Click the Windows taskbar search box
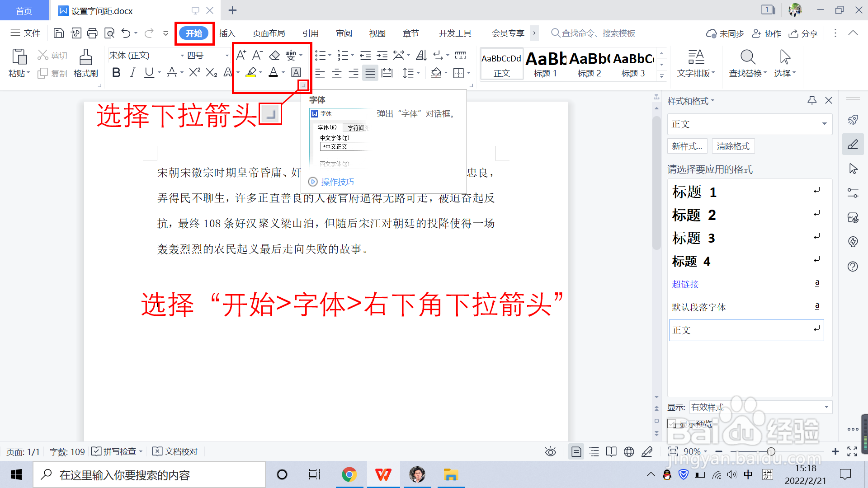The width and height of the screenshot is (868, 488). point(149,475)
